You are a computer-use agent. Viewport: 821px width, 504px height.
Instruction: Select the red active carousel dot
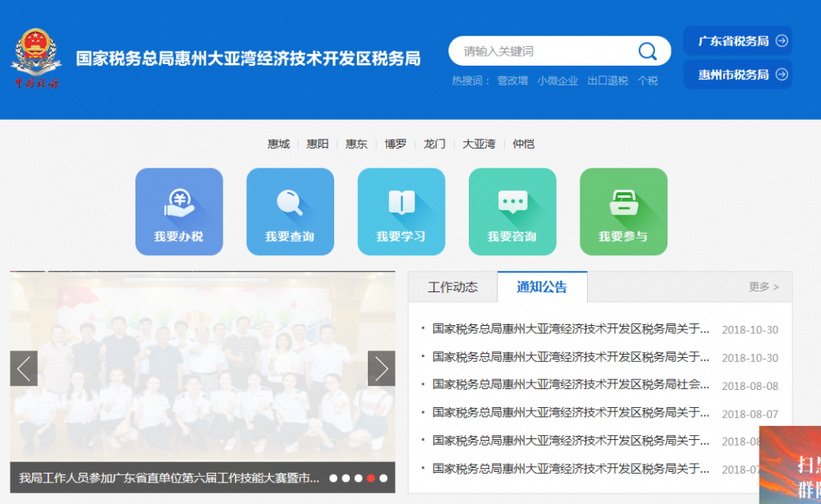click(371, 478)
